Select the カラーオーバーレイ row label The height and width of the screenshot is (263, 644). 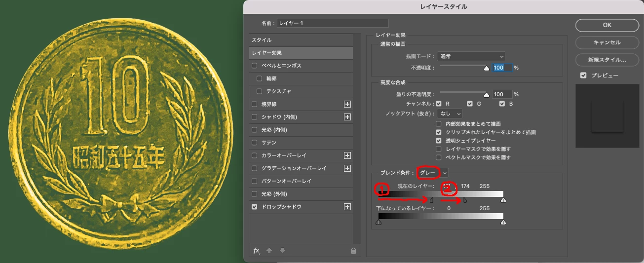[x=284, y=155]
